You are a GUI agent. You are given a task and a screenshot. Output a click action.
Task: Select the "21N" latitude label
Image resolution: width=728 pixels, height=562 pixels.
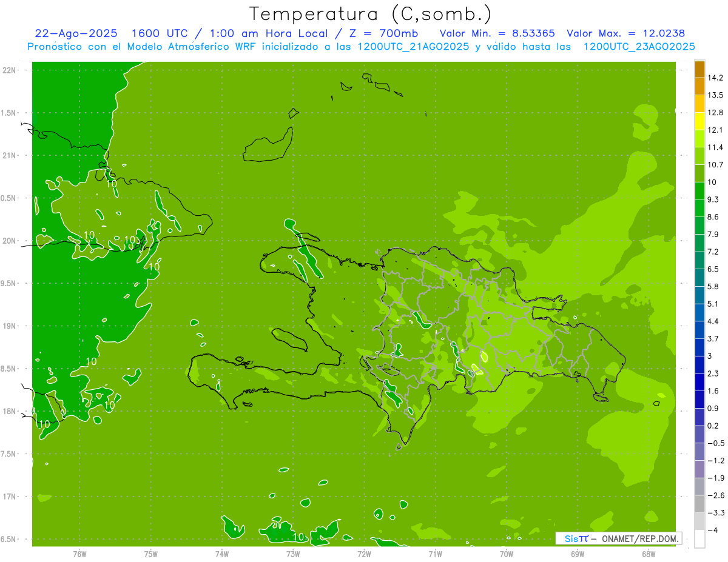[x=8, y=155]
